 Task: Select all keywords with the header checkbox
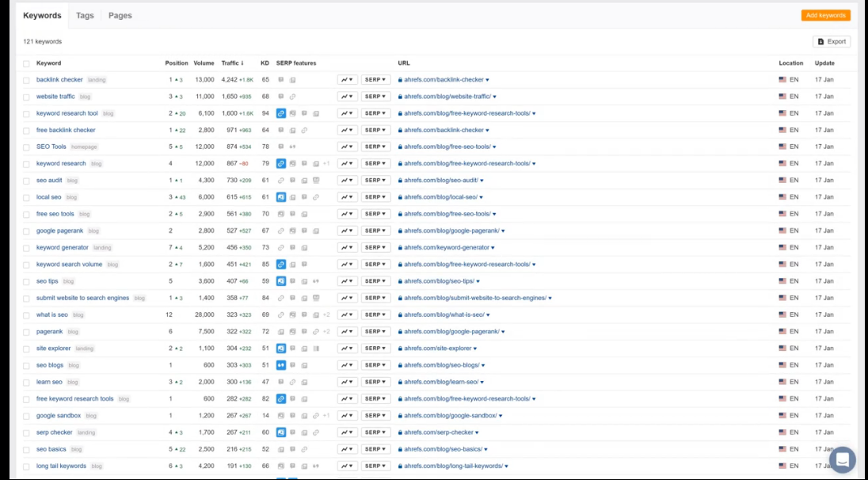click(26, 63)
